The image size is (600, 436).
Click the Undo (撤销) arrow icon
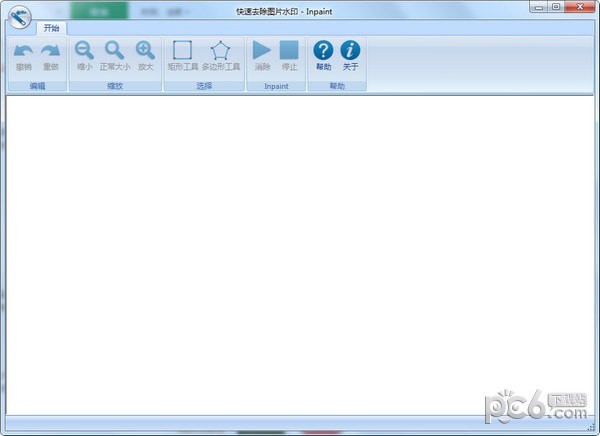click(23, 51)
